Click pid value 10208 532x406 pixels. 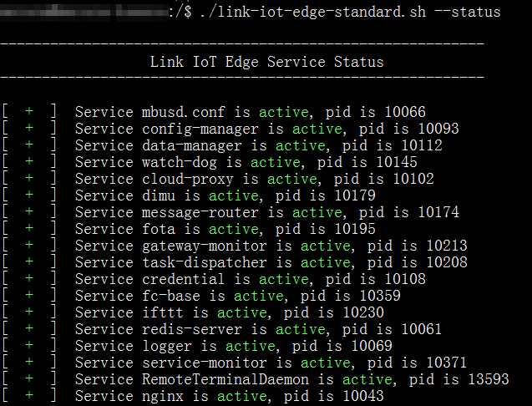[x=447, y=262]
